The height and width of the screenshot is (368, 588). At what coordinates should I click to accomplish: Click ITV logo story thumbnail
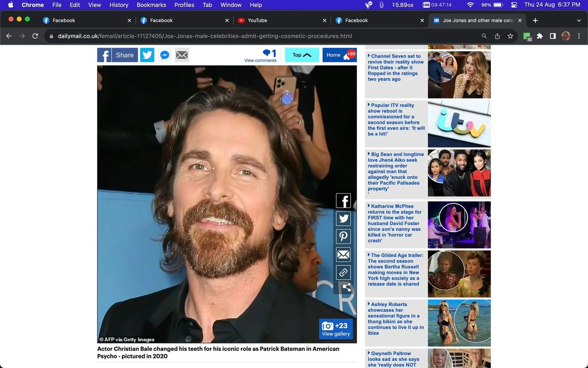(459, 124)
